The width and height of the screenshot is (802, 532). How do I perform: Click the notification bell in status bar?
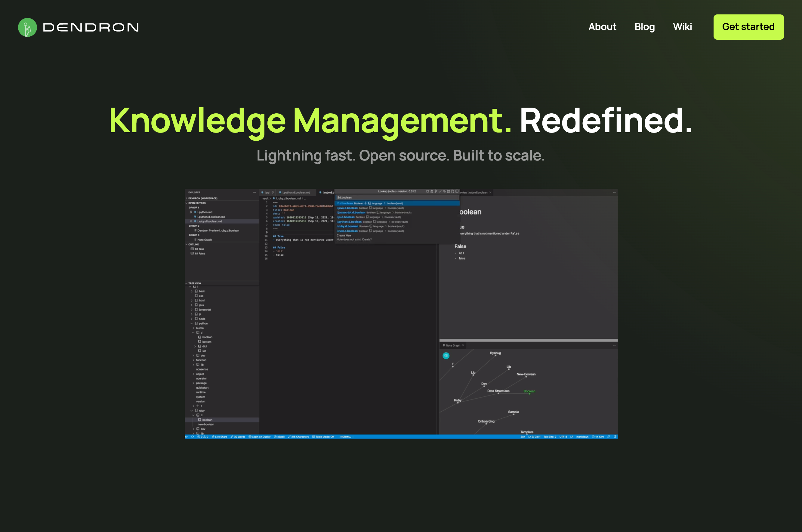coord(615,437)
